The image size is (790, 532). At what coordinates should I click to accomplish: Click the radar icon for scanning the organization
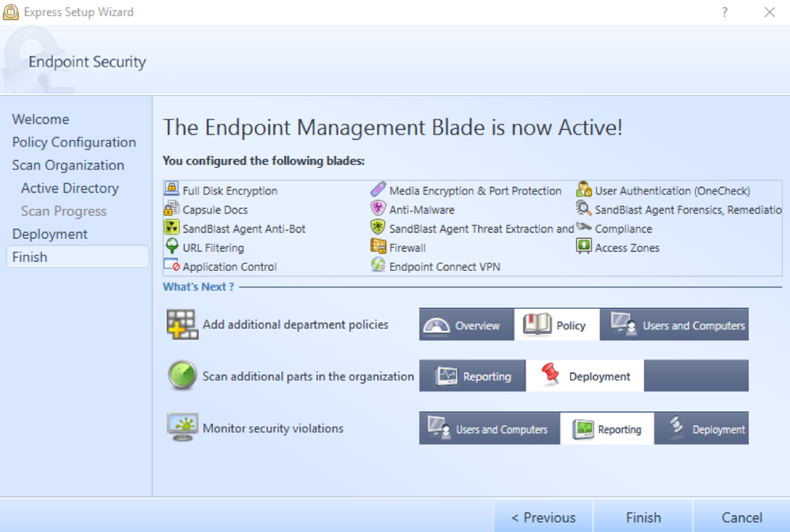pos(182,375)
